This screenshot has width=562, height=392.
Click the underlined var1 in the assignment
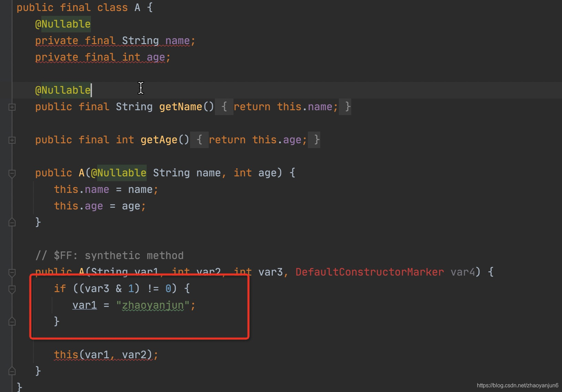coord(84,305)
